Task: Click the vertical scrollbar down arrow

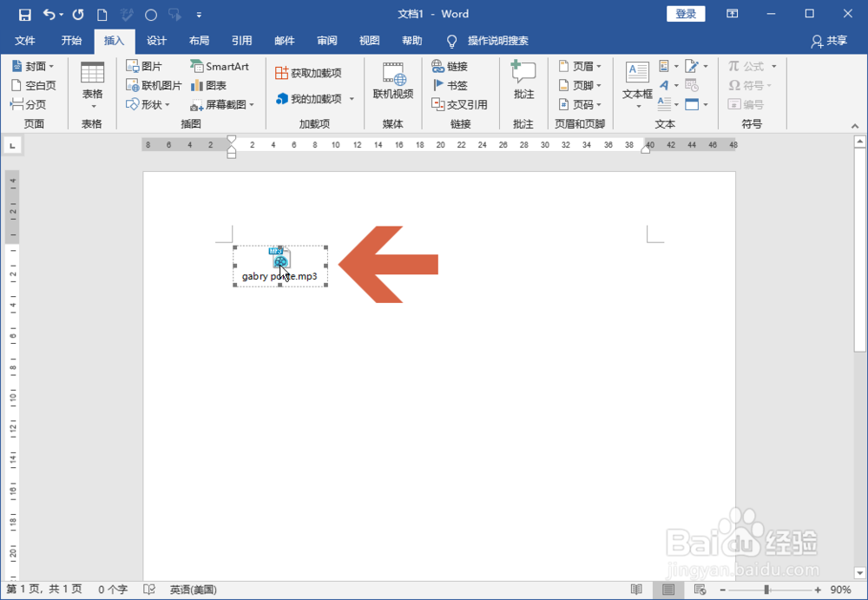Action: (x=859, y=573)
